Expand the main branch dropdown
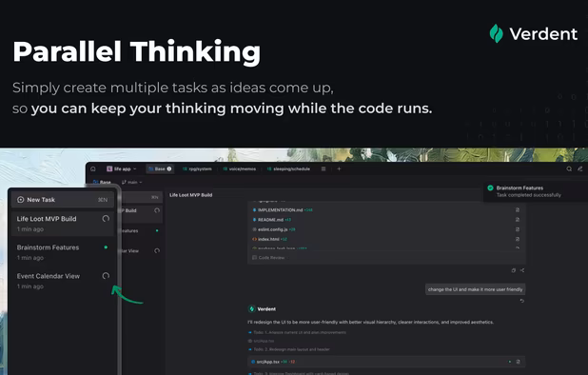The width and height of the screenshot is (588, 375). [132, 182]
